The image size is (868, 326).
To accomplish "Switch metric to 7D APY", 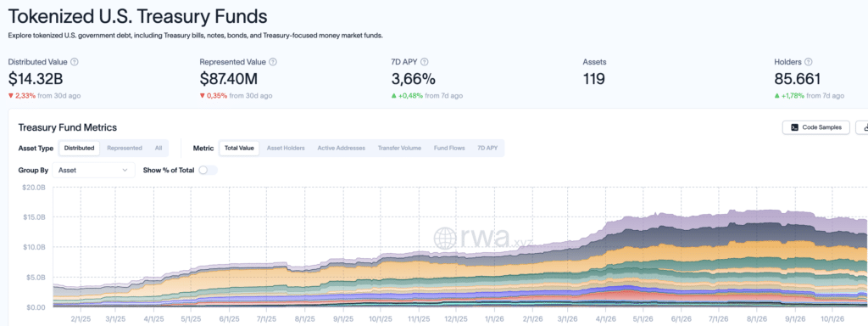I will (x=487, y=148).
